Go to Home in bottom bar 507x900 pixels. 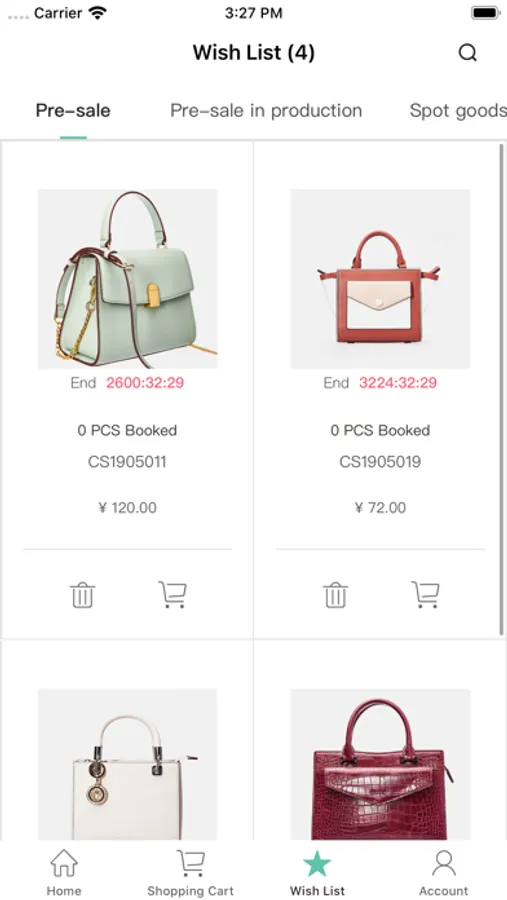tap(64, 872)
